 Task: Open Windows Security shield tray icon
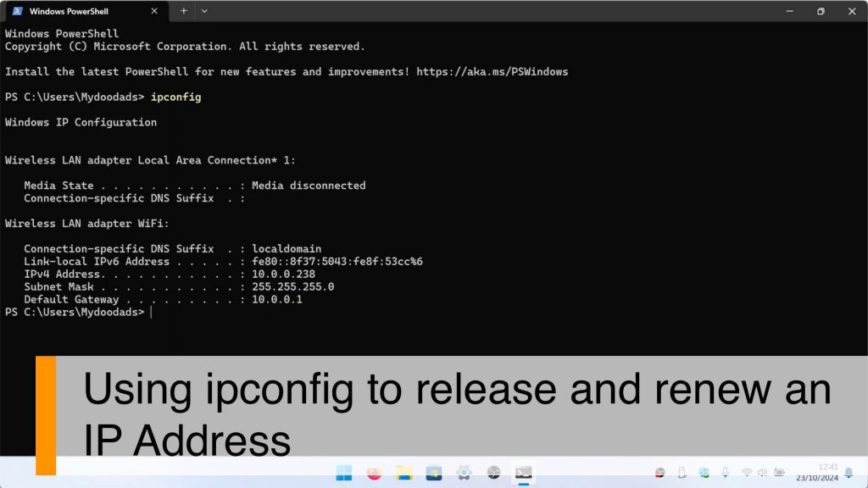[704, 473]
